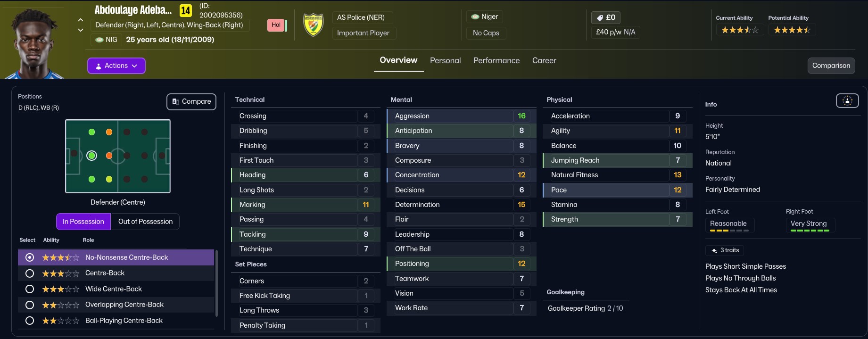The width and height of the screenshot is (868, 339).
Task: Open the Actions dropdown menu
Action: click(116, 66)
